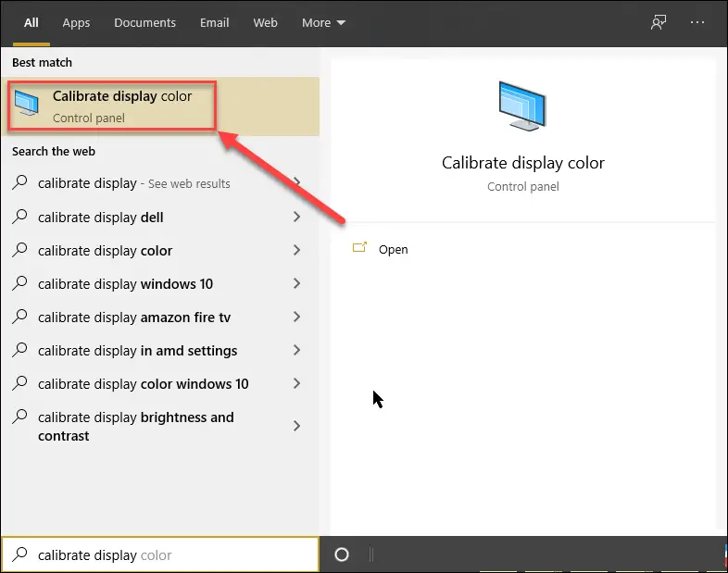Viewport: 728px width, 573px height.
Task: Expand chevron for 'calibrate display in amd settings'
Action: point(296,350)
